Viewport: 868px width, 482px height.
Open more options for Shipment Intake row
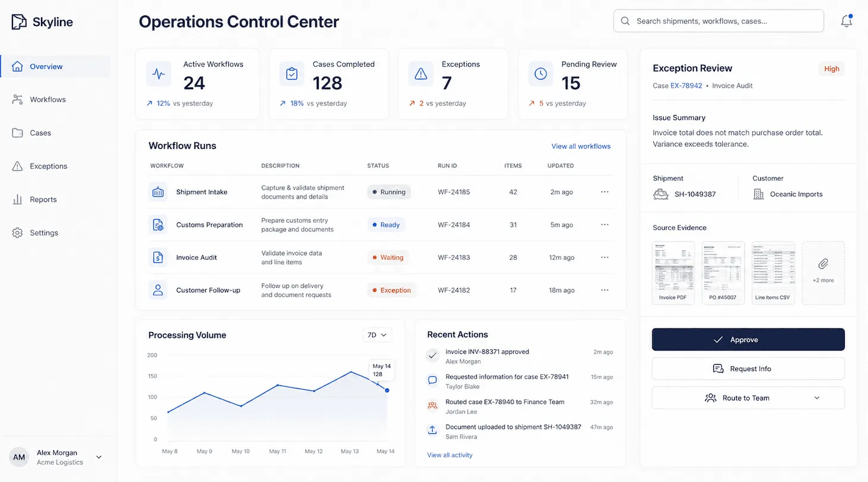click(x=605, y=192)
